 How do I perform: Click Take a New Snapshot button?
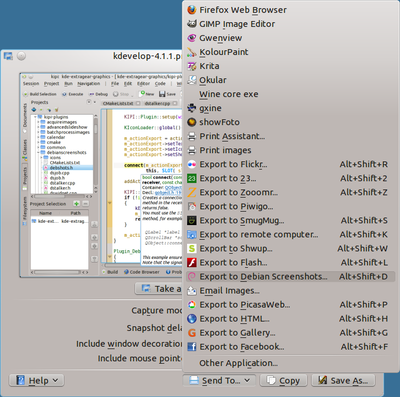[159, 289]
